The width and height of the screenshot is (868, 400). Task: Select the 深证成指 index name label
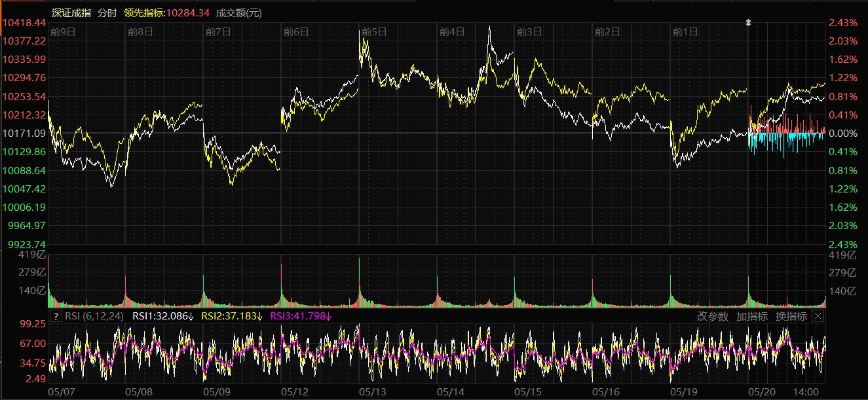71,12
